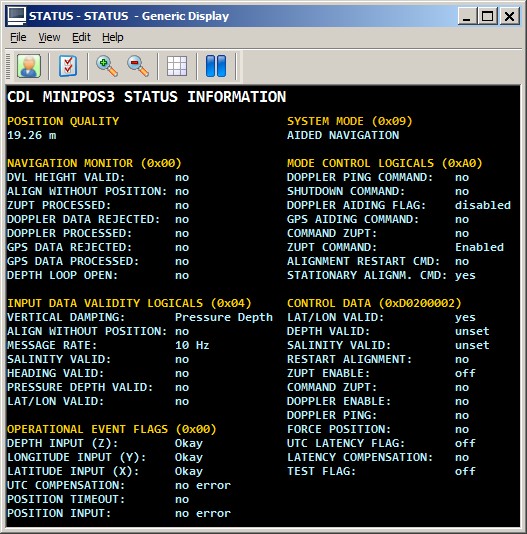Image resolution: width=527 pixels, height=534 pixels.
Task: Click the CDL MINIPOS3 STATUS INFORMATION heading
Action: coord(146,97)
